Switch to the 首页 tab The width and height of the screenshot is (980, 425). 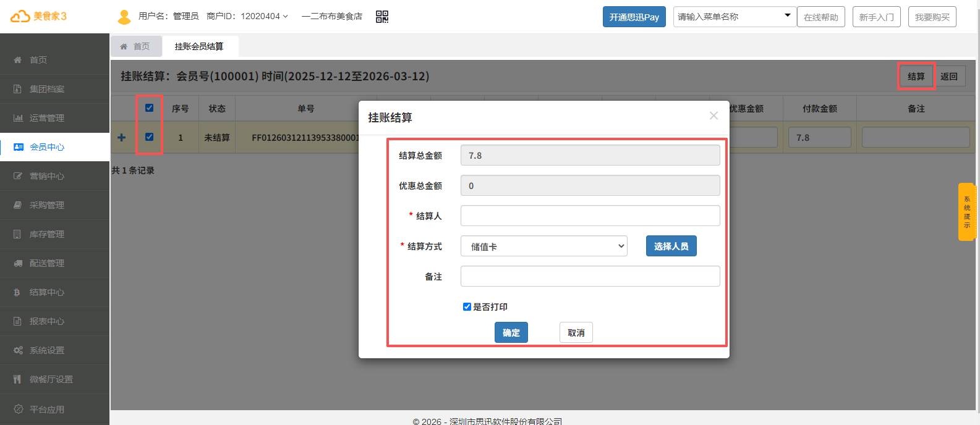136,46
